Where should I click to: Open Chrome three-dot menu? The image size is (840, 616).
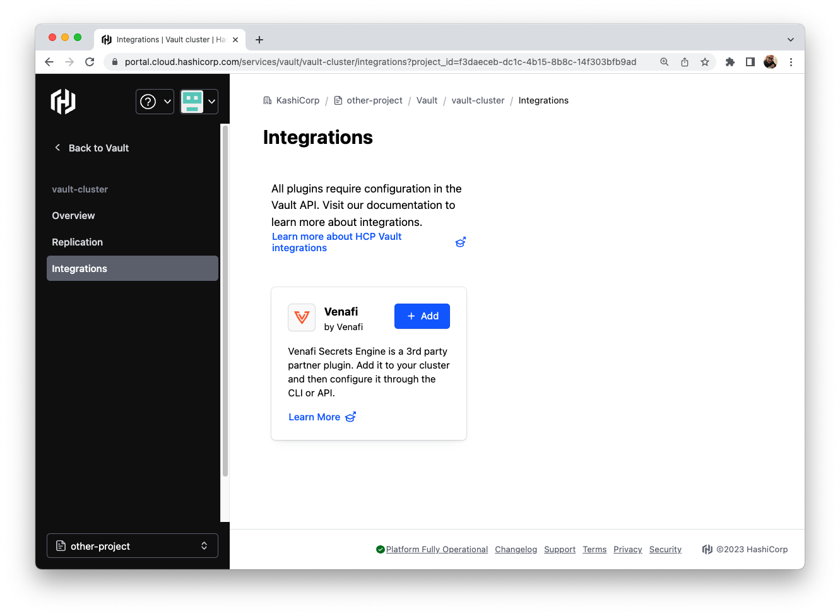[791, 62]
